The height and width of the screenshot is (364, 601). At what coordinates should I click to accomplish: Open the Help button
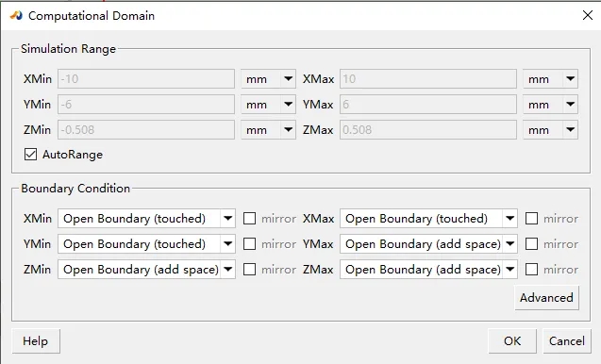36,341
